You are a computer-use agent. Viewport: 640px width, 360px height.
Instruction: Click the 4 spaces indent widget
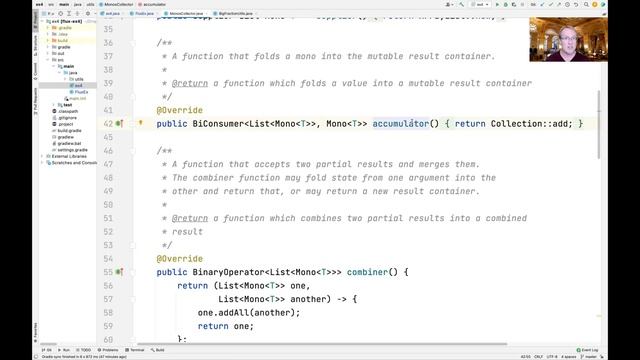pyautogui.click(x=568, y=357)
